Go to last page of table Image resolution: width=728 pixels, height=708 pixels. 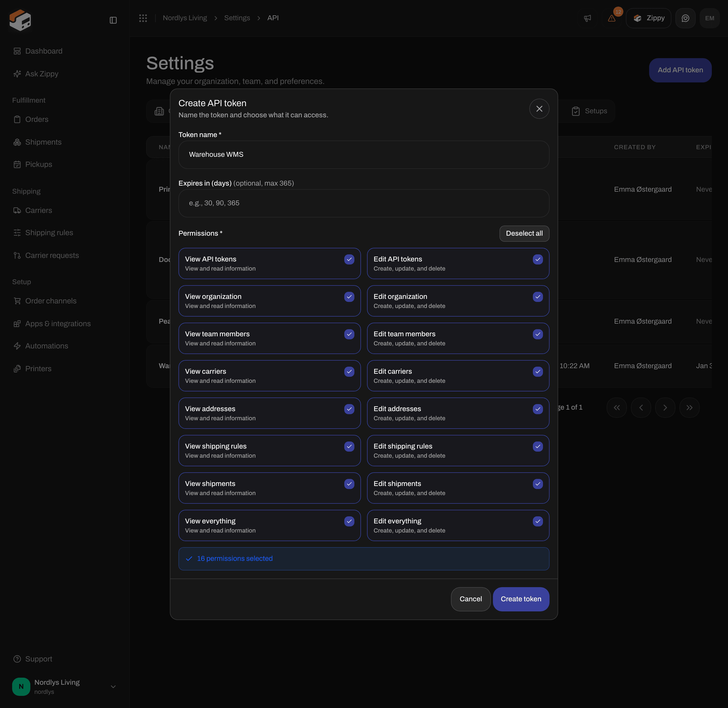coord(689,408)
